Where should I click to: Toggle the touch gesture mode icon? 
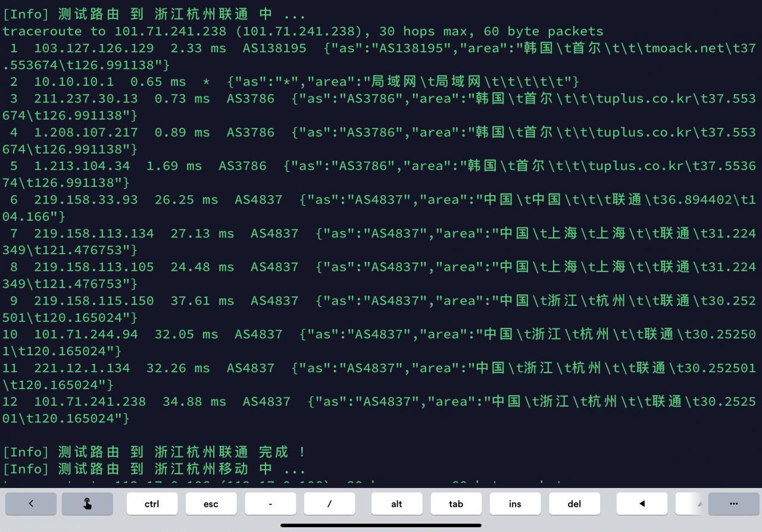point(88,504)
